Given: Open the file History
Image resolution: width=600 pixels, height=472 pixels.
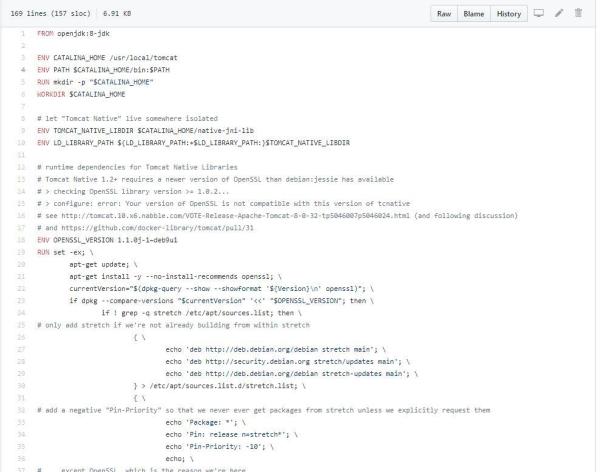Looking at the screenshot, I should (509, 14).
